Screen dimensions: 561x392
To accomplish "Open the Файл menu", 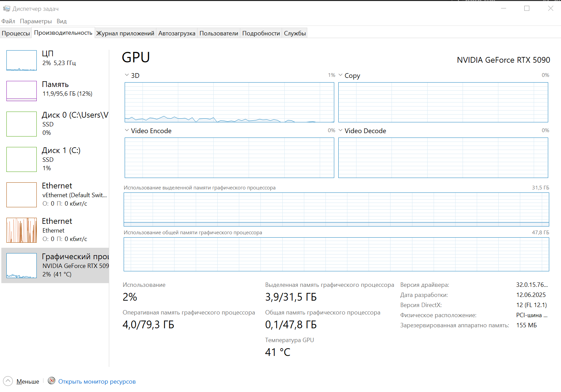I will (x=8, y=21).
